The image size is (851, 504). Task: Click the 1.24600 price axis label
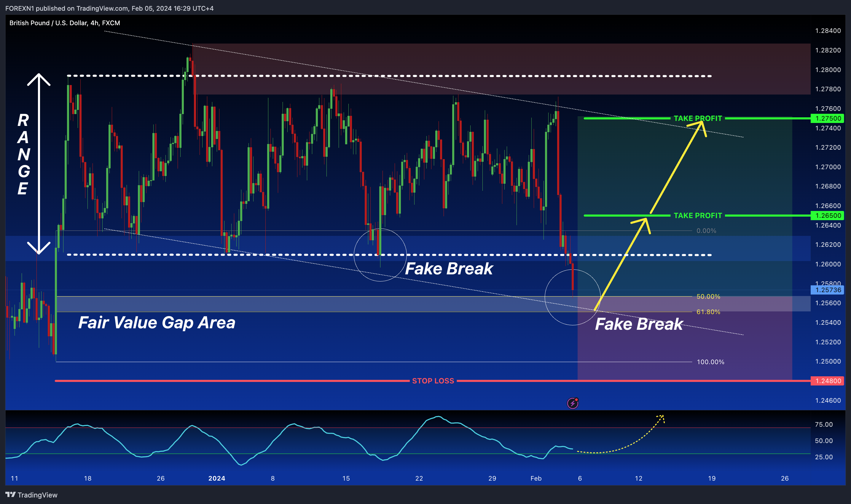(x=828, y=401)
